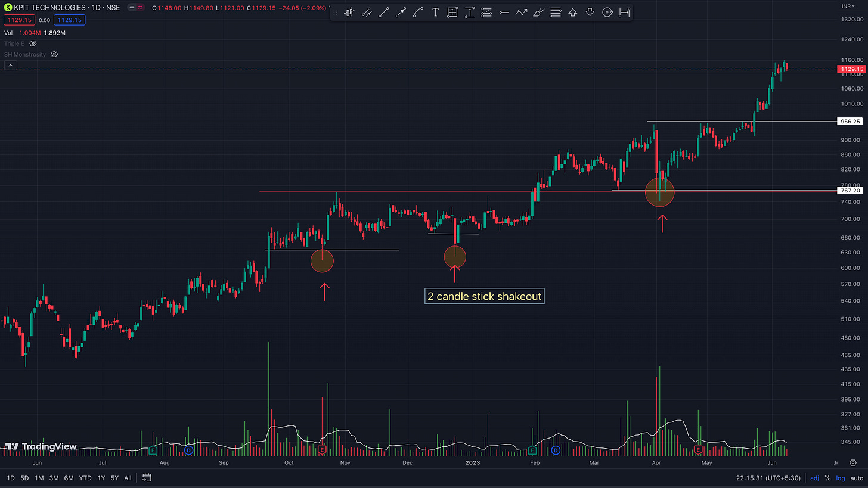Open the go-to-date calendar icon
The height and width of the screenshot is (488, 868).
click(x=147, y=478)
